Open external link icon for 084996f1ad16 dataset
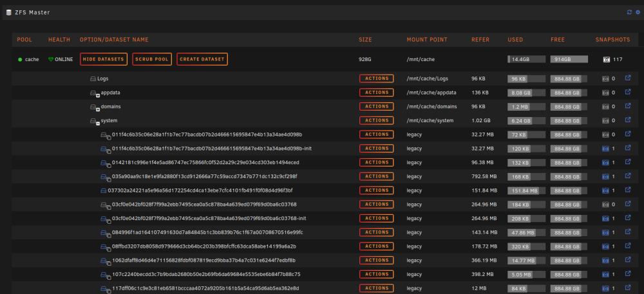 (627, 232)
